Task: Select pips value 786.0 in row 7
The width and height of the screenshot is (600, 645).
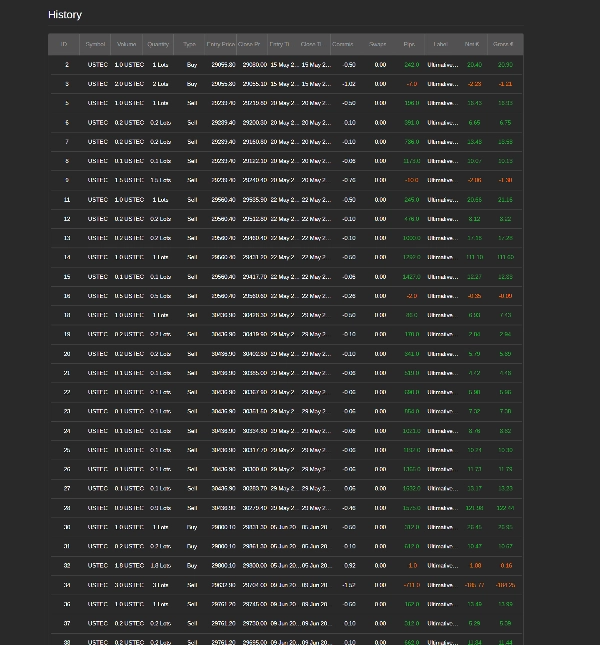Action: click(412, 142)
